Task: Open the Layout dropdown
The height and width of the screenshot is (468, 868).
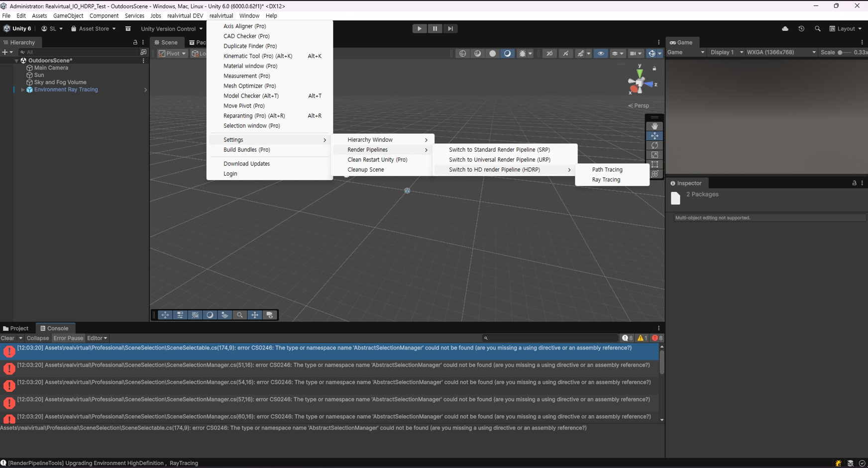Action: (x=846, y=29)
